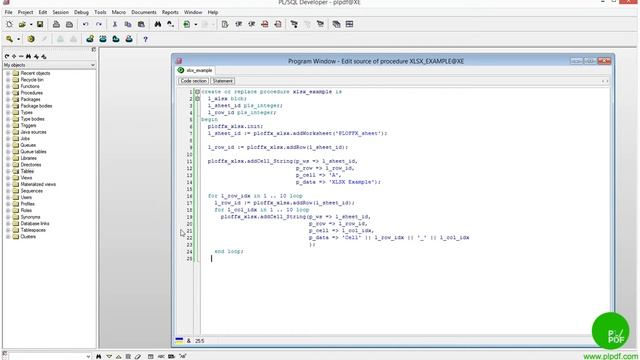
Task: Click the binoculars Find icon in the bottom search bar
Action: tap(98, 356)
